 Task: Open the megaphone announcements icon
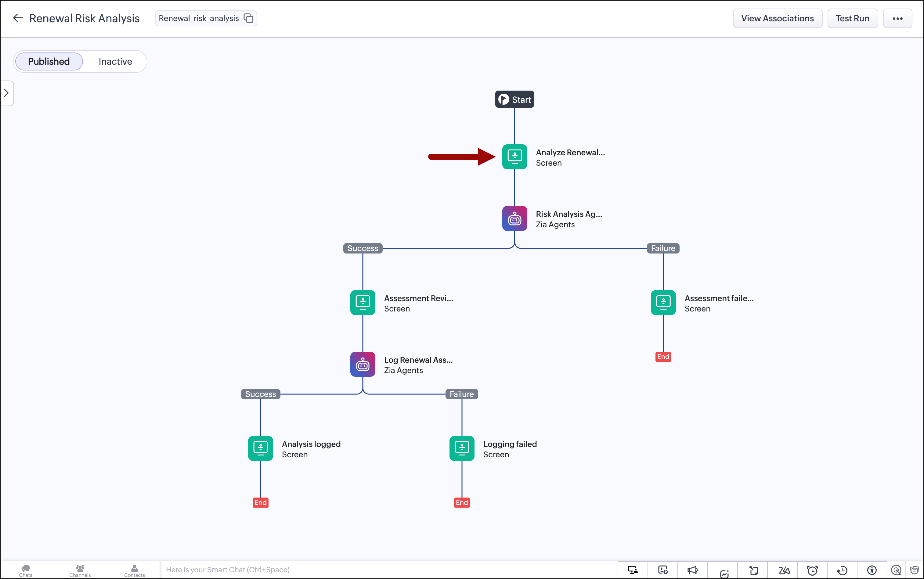692,570
